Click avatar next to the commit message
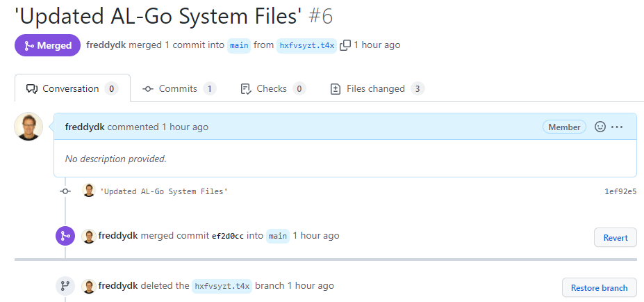This screenshot has width=644, height=302. coord(89,191)
